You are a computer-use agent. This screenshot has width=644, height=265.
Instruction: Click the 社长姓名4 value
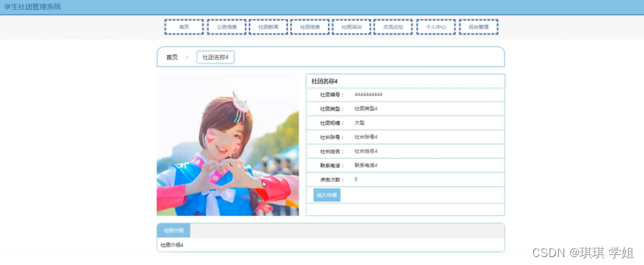point(365,151)
